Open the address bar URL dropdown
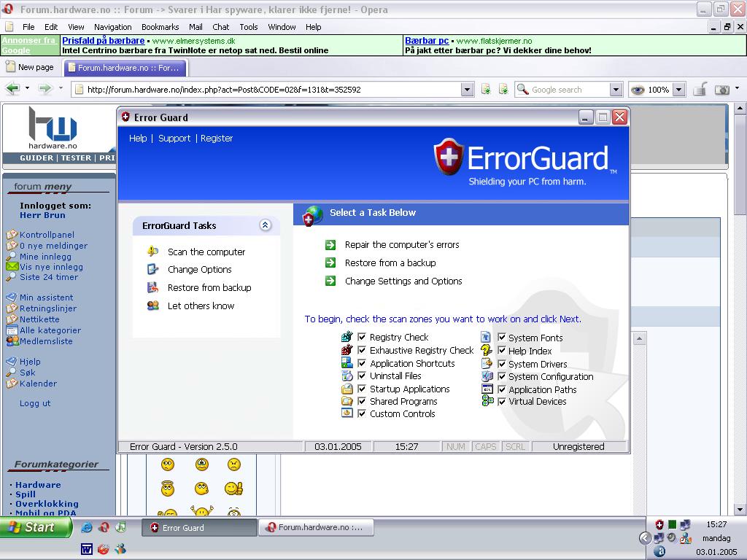The height and width of the screenshot is (560, 747). click(468, 90)
